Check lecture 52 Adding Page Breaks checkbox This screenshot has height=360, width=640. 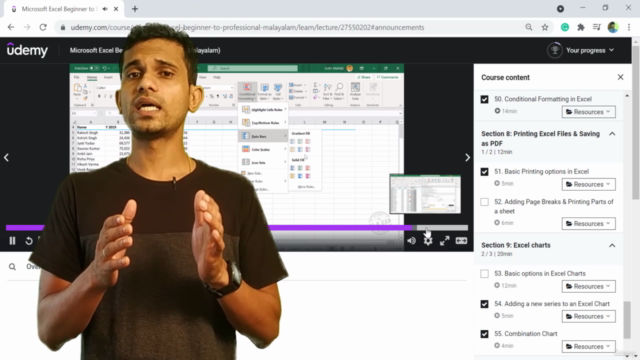click(484, 202)
